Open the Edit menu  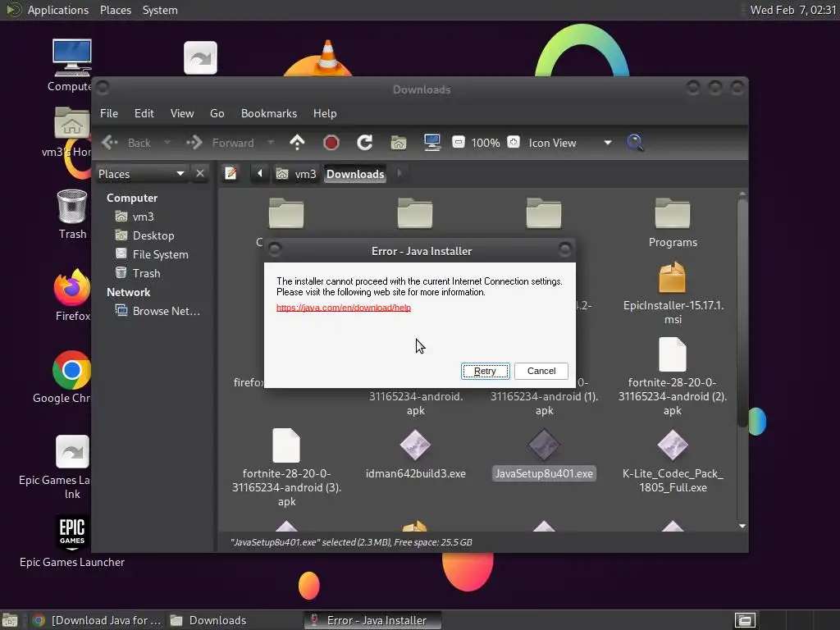coord(144,113)
